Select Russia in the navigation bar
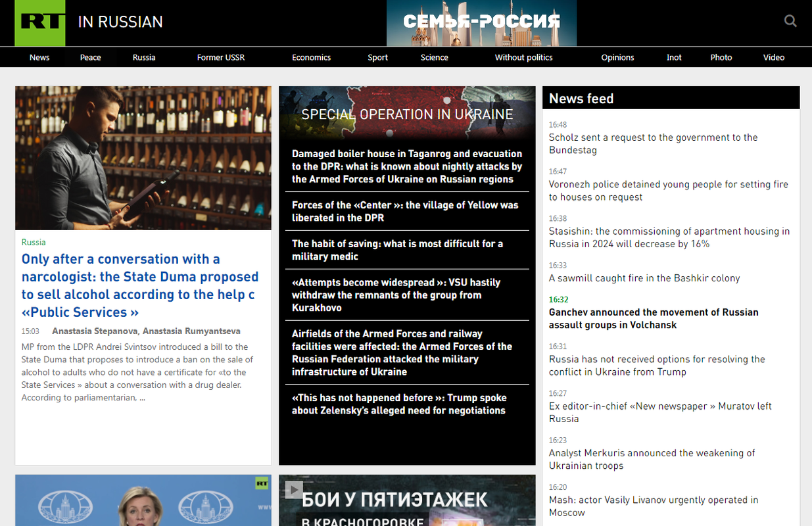Screen dimensions: 812x526 [x=144, y=57]
